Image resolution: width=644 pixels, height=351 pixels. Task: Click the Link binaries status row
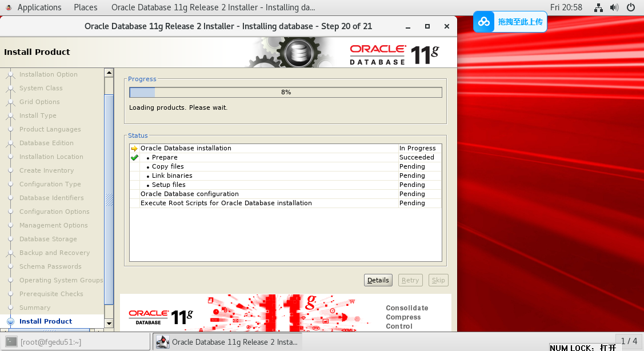(x=286, y=175)
